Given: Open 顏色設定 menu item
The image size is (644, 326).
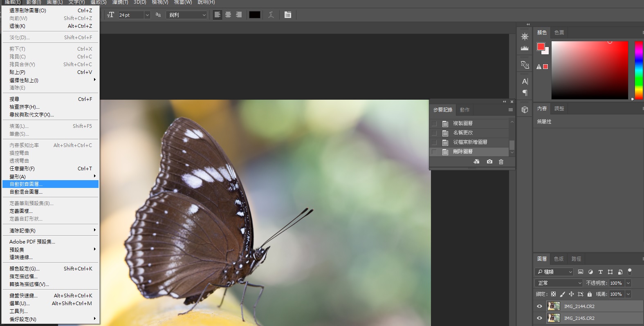Looking at the screenshot, I should pos(51,269).
